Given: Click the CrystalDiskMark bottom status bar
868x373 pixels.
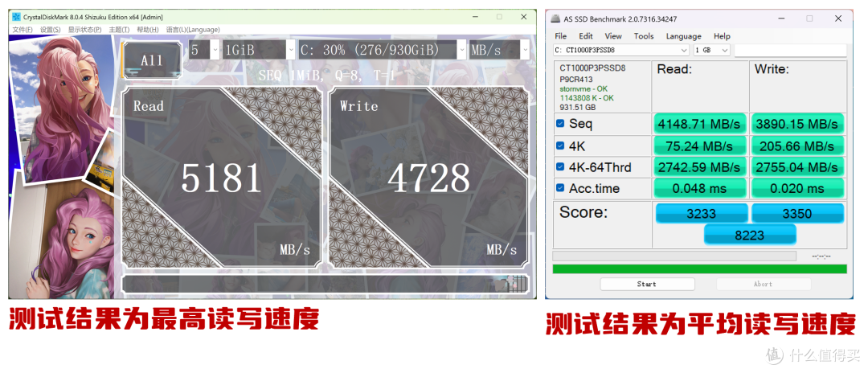Looking at the screenshot, I should pyautogui.click(x=325, y=284).
